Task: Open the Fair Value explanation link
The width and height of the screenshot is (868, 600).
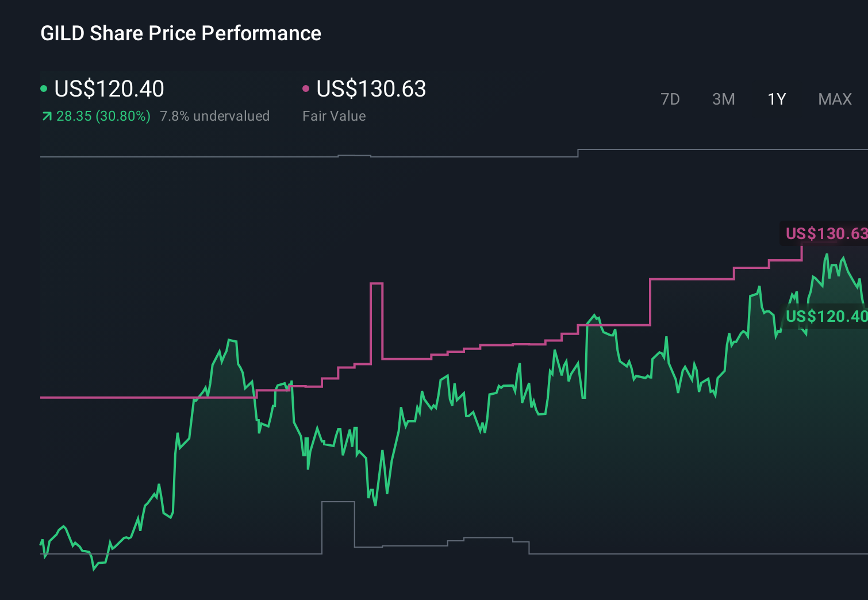Action: click(334, 116)
